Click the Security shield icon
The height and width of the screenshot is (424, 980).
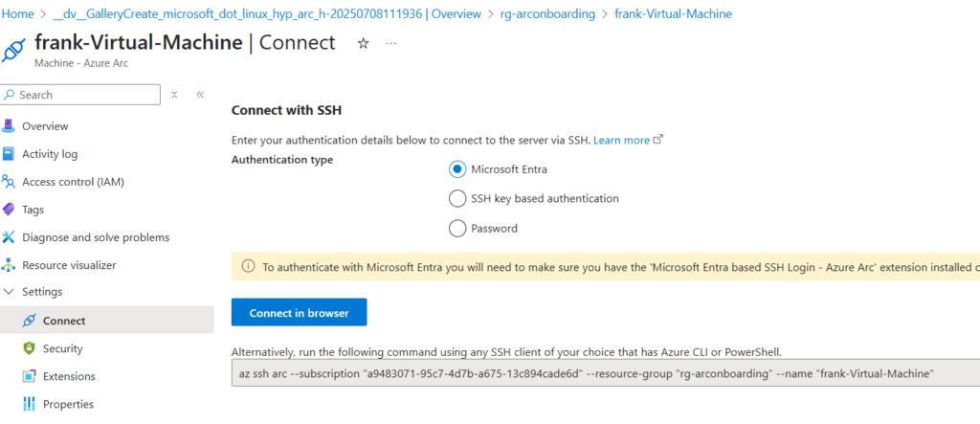click(28, 348)
